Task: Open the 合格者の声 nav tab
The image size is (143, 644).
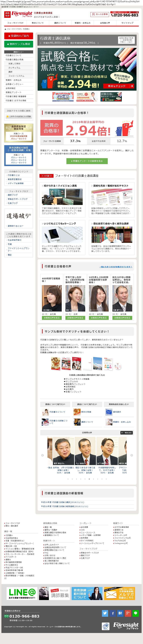Action: (x=105, y=23)
